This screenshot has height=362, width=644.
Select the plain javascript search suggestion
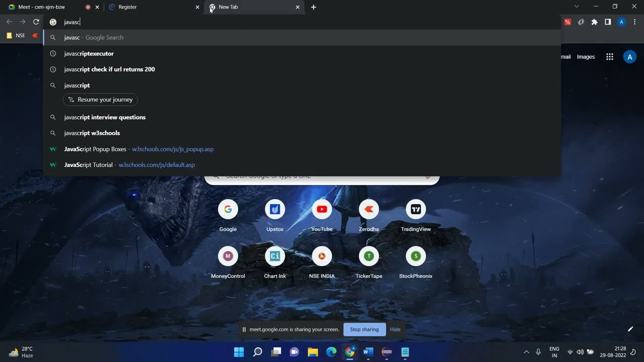302,85
